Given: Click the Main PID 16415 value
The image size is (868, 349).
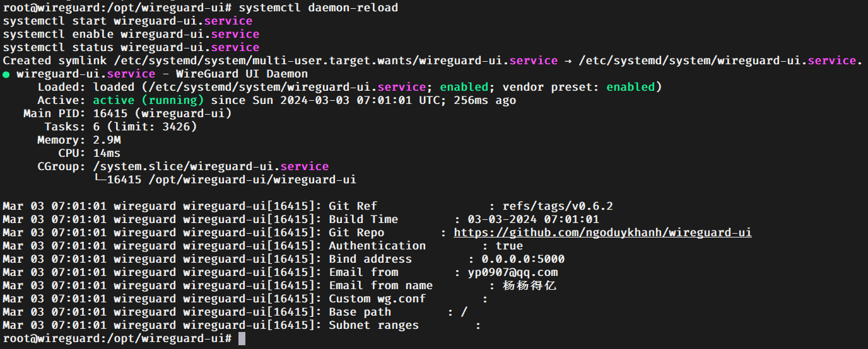Looking at the screenshot, I should click(x=162, y=113).
